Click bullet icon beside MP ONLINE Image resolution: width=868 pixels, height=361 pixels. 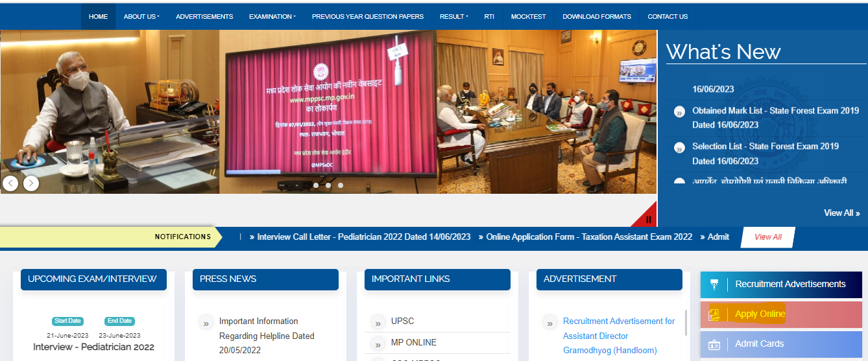(x=378, y=344)
